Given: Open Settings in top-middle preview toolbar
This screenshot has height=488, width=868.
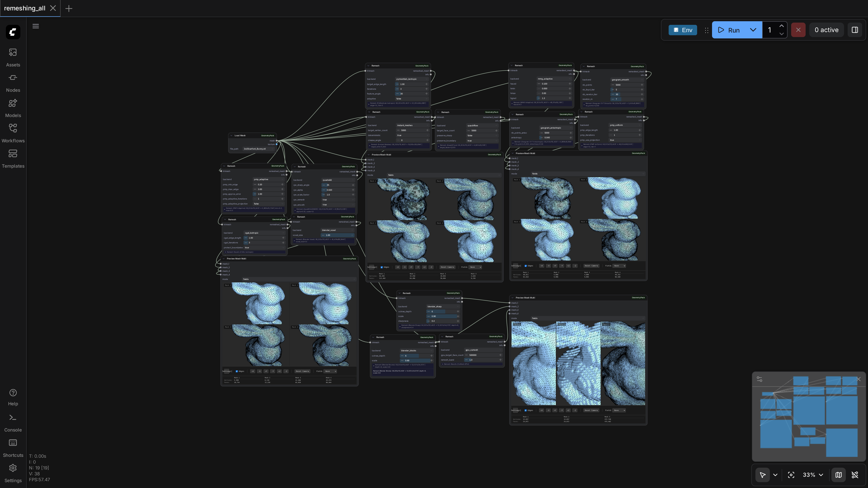Looking at the screenshot, I should [372, 267].
